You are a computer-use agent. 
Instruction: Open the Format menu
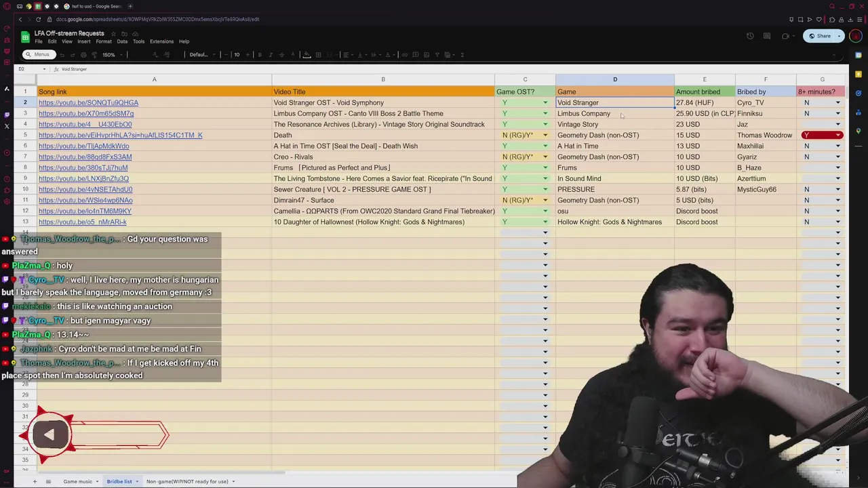104,41
